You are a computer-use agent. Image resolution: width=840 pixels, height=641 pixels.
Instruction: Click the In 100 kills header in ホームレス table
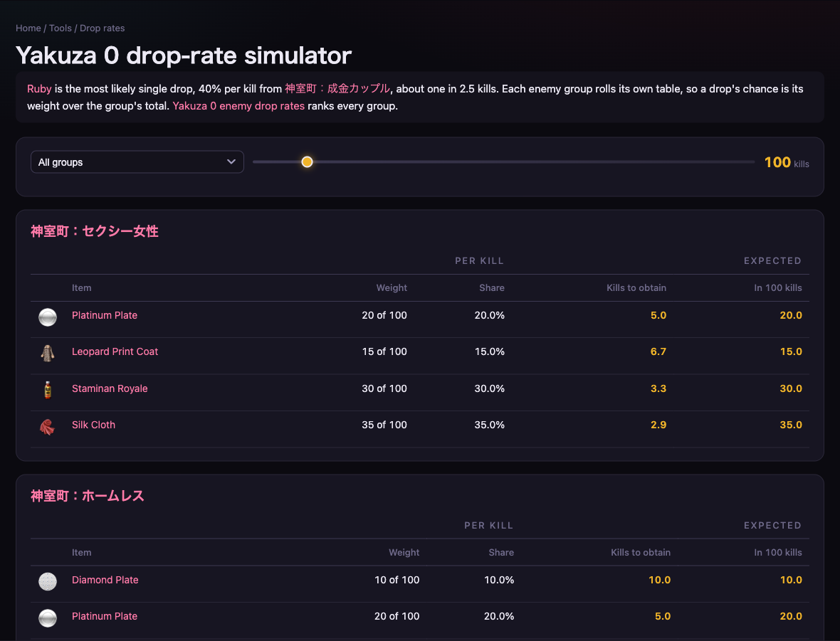click(x=778, y=552)
